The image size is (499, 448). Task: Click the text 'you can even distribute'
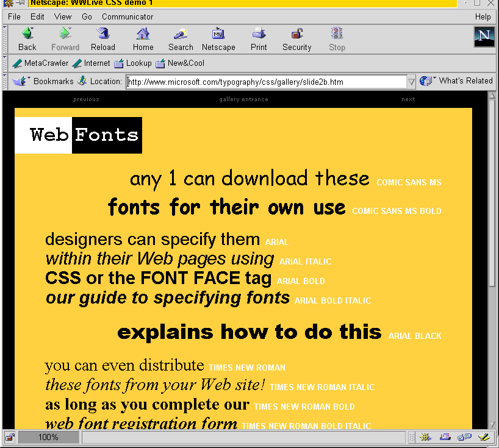point(124,366)
